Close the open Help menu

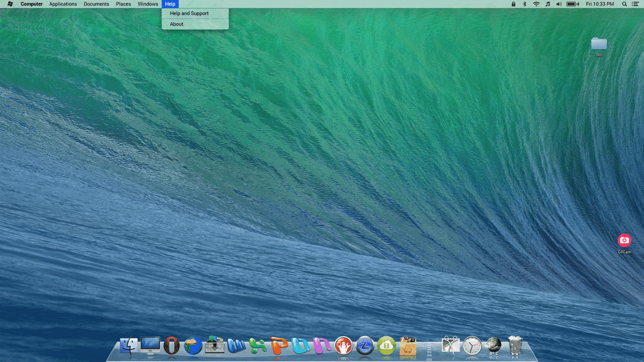[170, 4]
